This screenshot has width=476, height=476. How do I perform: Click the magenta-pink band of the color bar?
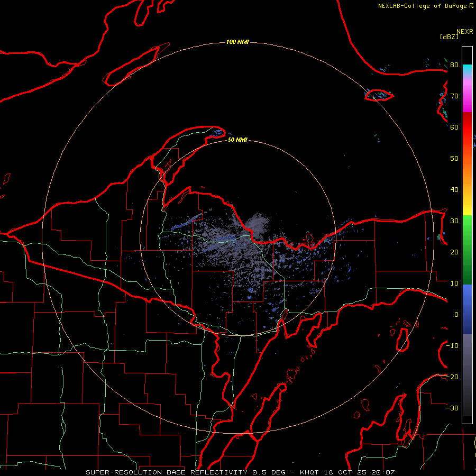pyautogui.click(x=467, y=97)
